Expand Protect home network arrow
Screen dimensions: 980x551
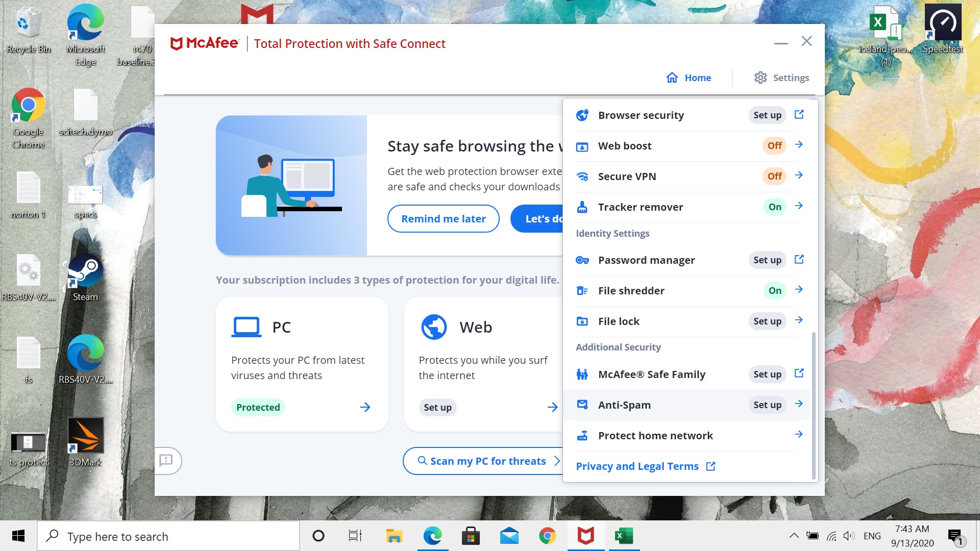[x=799, y=435]
